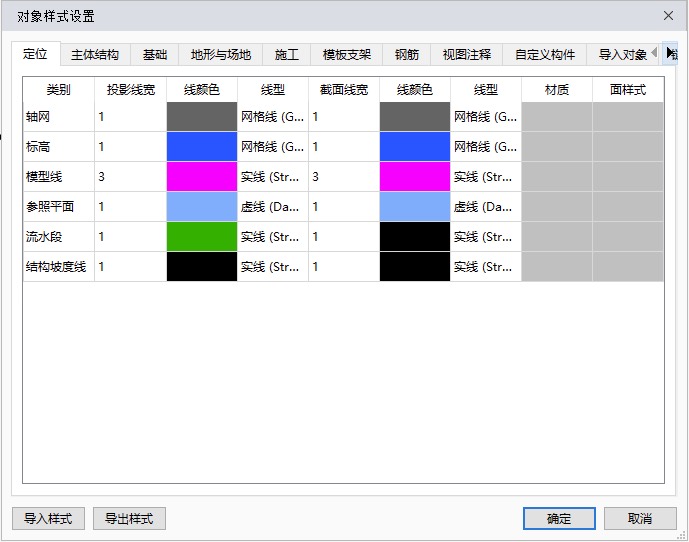Pick 轴网 section line color swatch
Viewport: 689px width, 542px height.
click(x=415, y=116)
